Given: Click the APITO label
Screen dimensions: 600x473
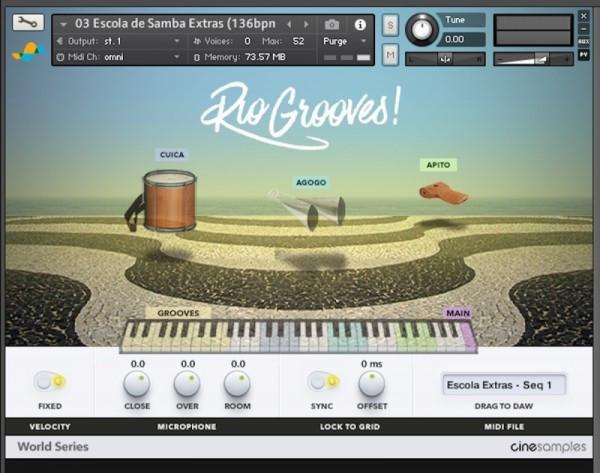Looking at the screenshot, I should coord(439,165).
